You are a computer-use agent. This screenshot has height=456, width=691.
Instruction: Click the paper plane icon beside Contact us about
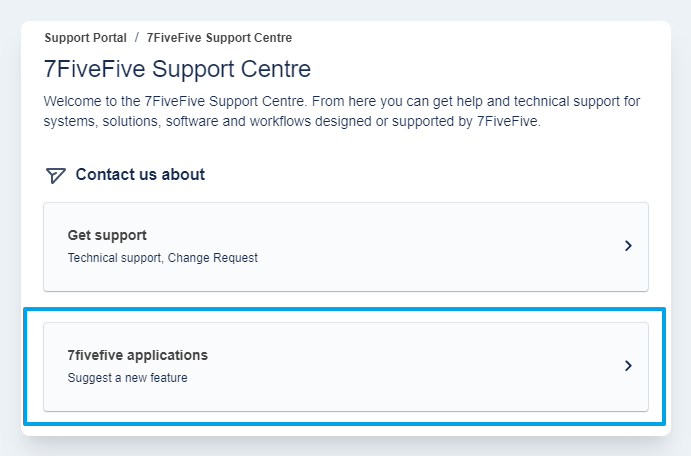pyautogui.click(x=56, y=175)
